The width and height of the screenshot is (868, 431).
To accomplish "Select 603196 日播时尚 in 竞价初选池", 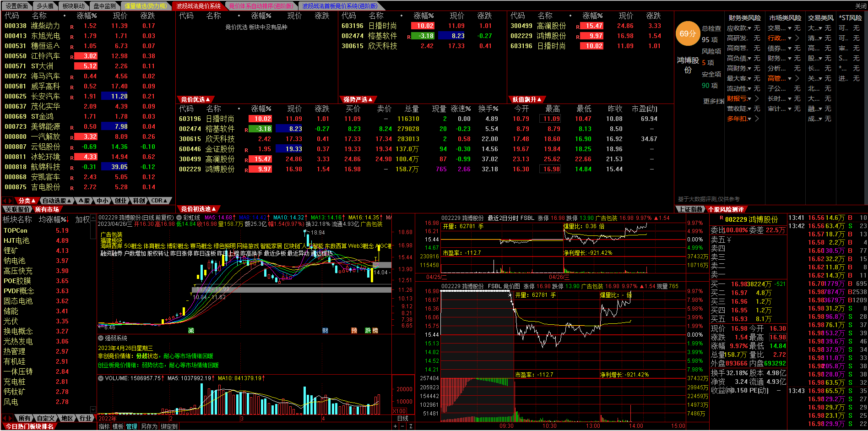I will click(x=425, y=119).
